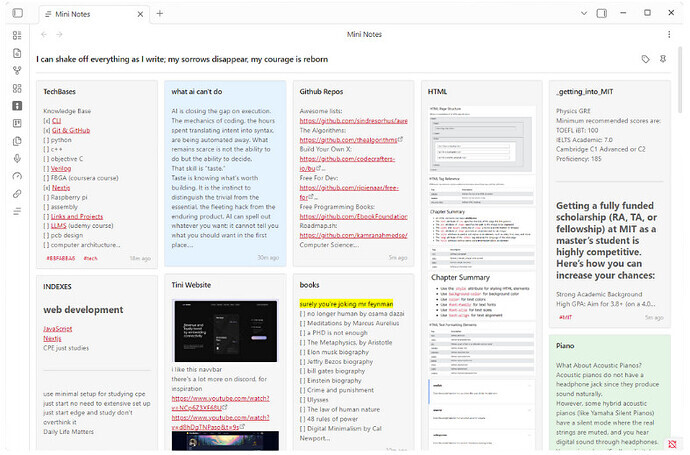Click the #tech tag on TechBases
The image size is (690, 455).
click(x=90, y=258)
